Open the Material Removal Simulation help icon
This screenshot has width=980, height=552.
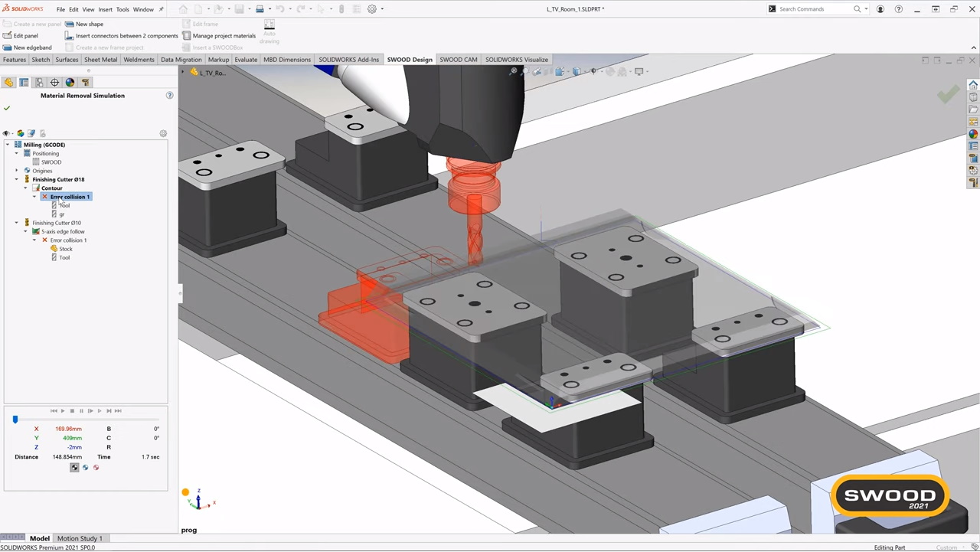(169, 96)
